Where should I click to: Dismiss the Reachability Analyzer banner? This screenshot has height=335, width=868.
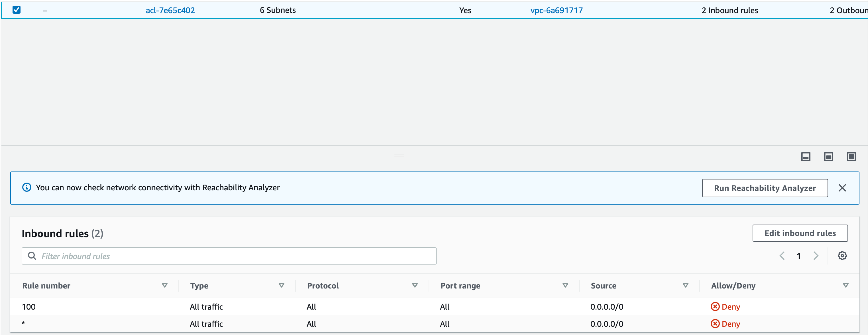842,187
